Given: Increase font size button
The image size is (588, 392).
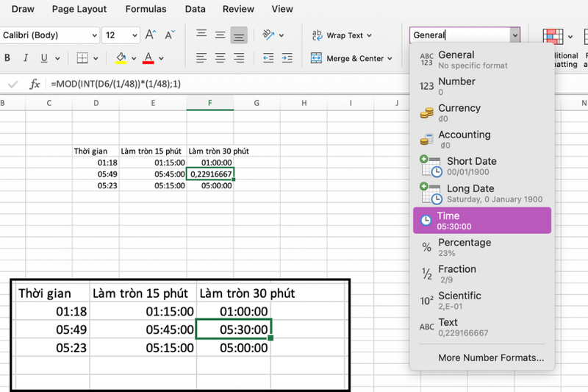Looking at the screenshot, I should (151, 35).
